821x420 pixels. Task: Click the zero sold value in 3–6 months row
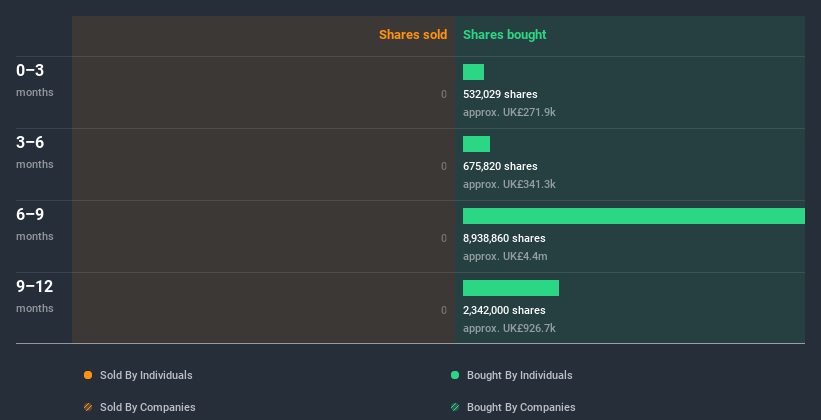click(444, 166)
